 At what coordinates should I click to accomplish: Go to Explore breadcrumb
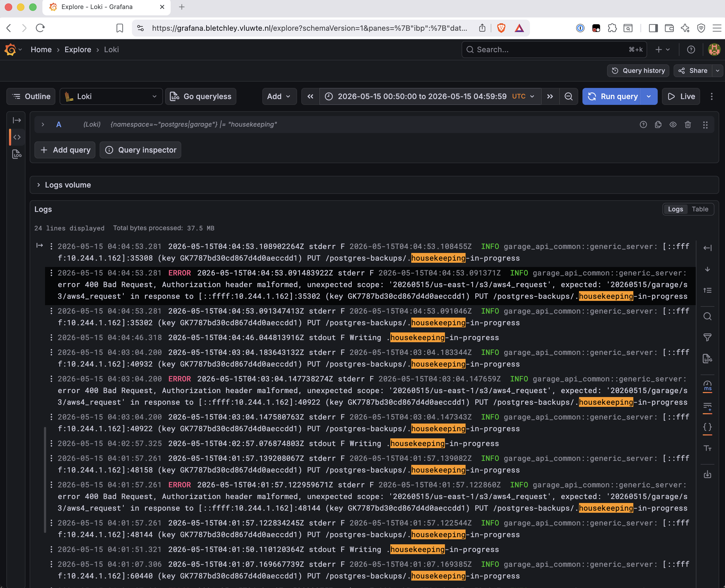(x=78, y=50)
